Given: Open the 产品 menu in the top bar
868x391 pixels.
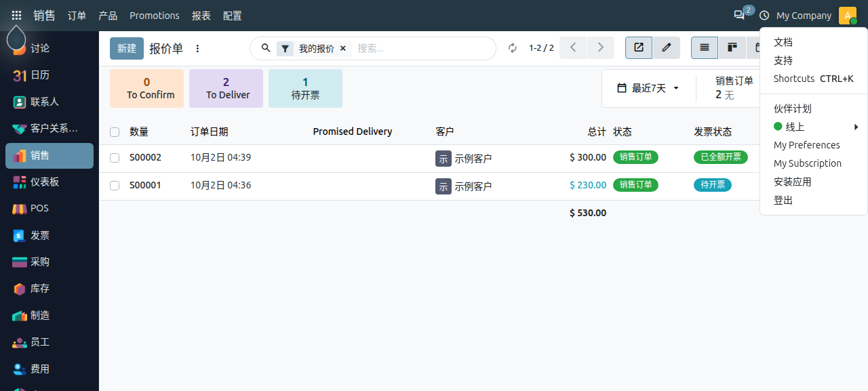Looking at the screenshot, I should tap(108, 16).
